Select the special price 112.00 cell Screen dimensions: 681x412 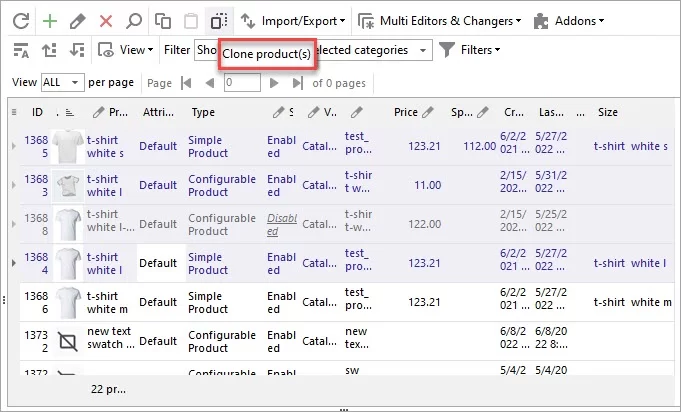pos(479,146)
